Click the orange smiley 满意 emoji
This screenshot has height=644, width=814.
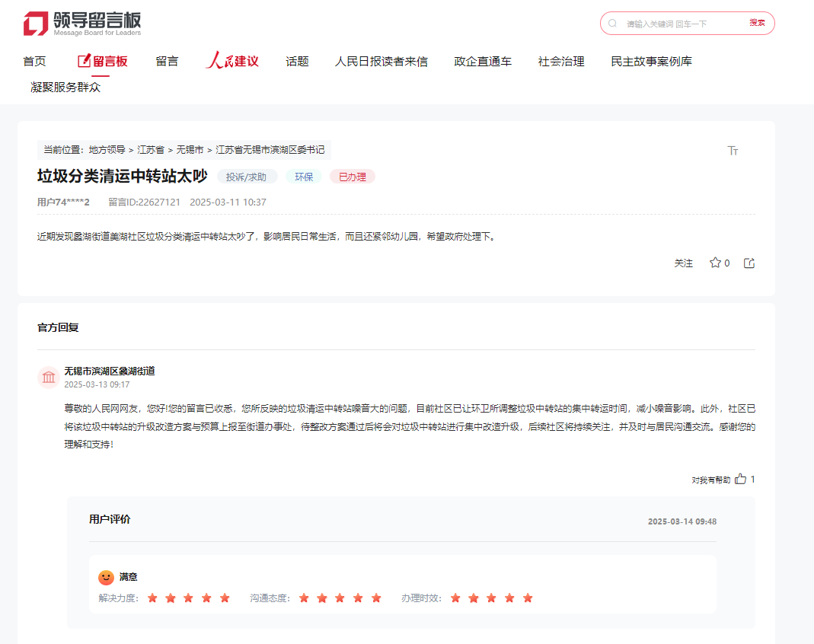[x=107, y=576]
